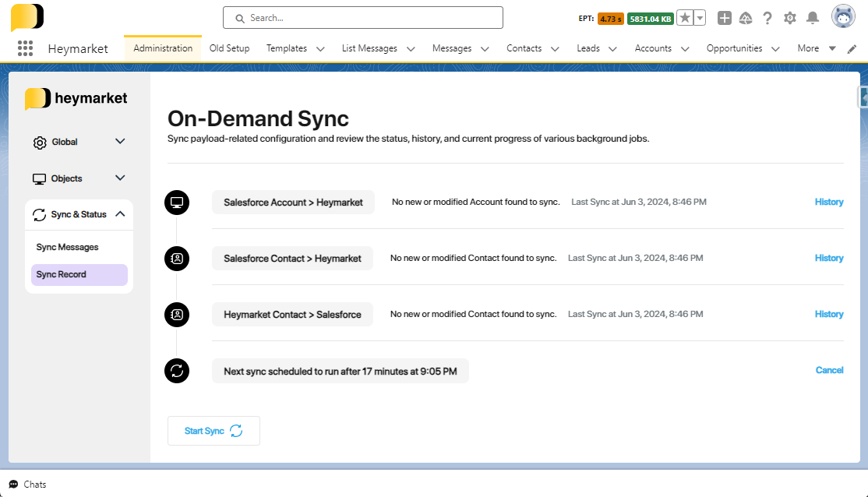868x497 pixels.
Task: Open the Setup gear icon
Action: [790, 18]
